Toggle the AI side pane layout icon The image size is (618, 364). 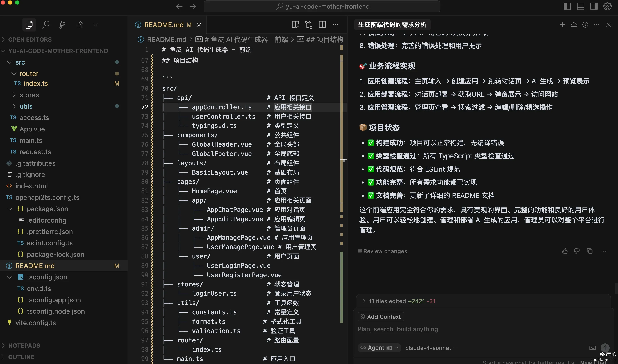click(594, 6)
